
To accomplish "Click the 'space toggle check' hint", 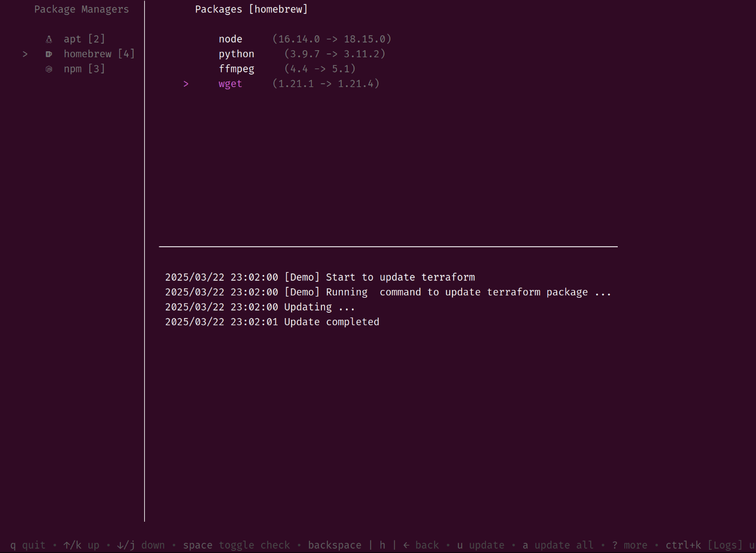I will (237, 545).
